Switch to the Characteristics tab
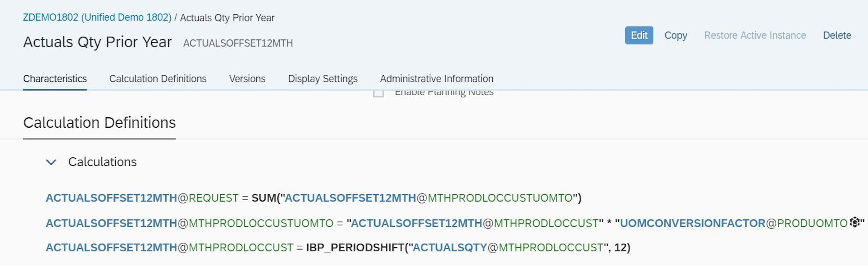This screenshot has width=868, height=266. [55, 79]
